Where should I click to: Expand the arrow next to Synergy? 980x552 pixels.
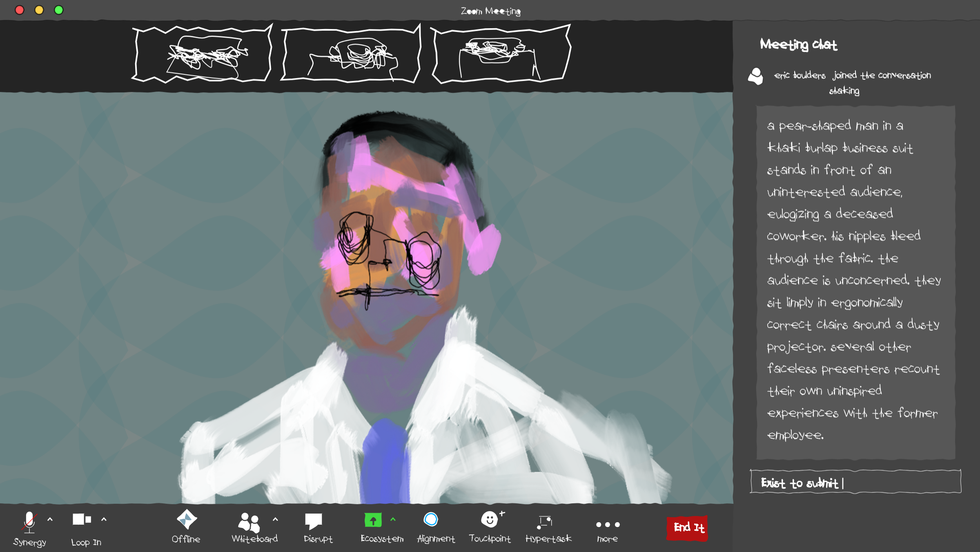(50, 519)
